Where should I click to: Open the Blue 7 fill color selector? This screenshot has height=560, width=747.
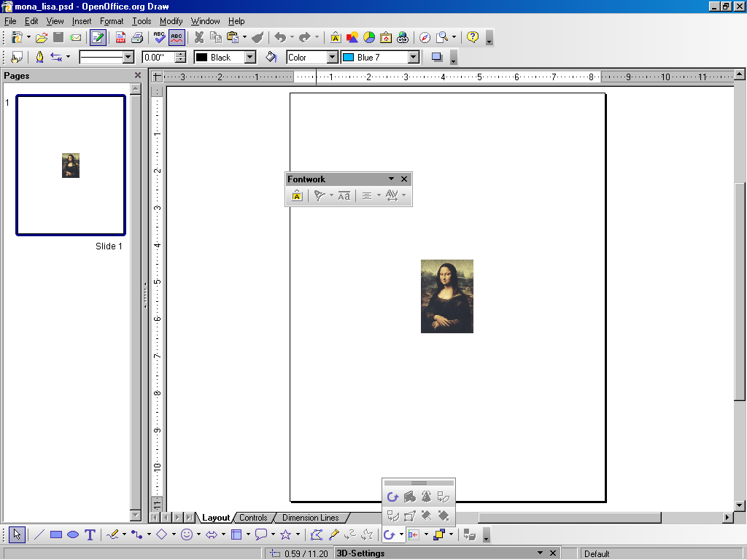(x=413, y=57)
